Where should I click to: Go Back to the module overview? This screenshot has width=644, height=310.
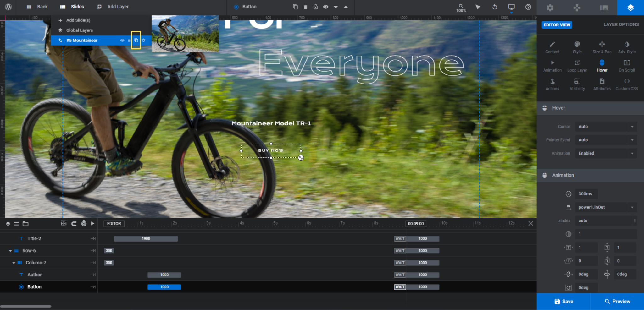[37, 7]
